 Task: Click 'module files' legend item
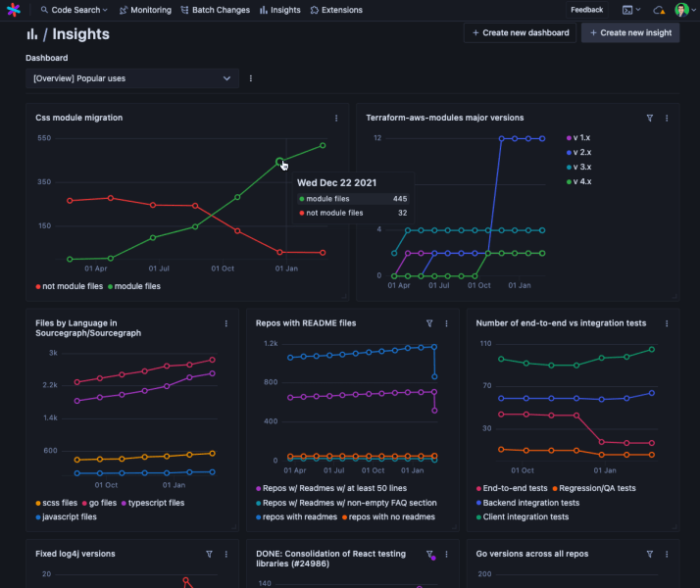click(134, 286)
